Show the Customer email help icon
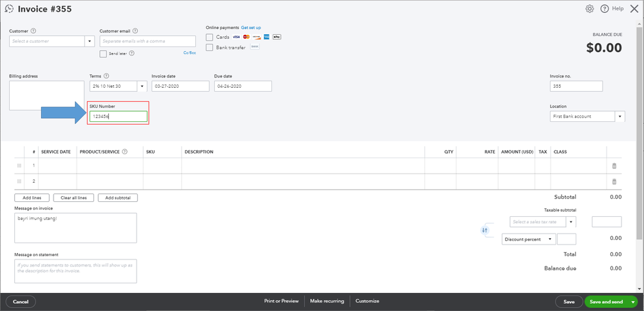The width and height of the screenshot is (644, 311). point(135,31)
